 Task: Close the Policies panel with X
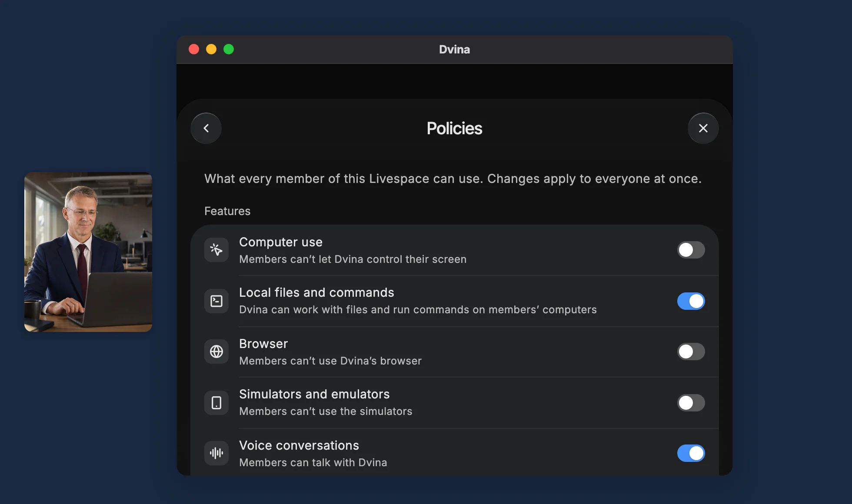[x=703, y=128]
